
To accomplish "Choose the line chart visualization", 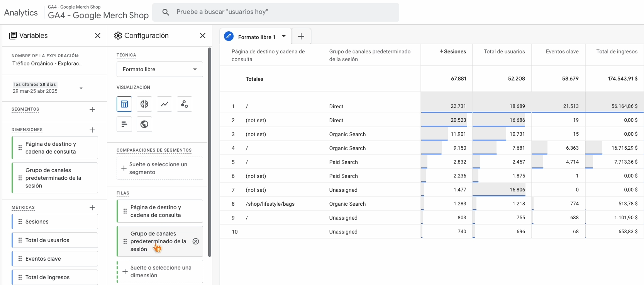I will (x=164, y=104).
